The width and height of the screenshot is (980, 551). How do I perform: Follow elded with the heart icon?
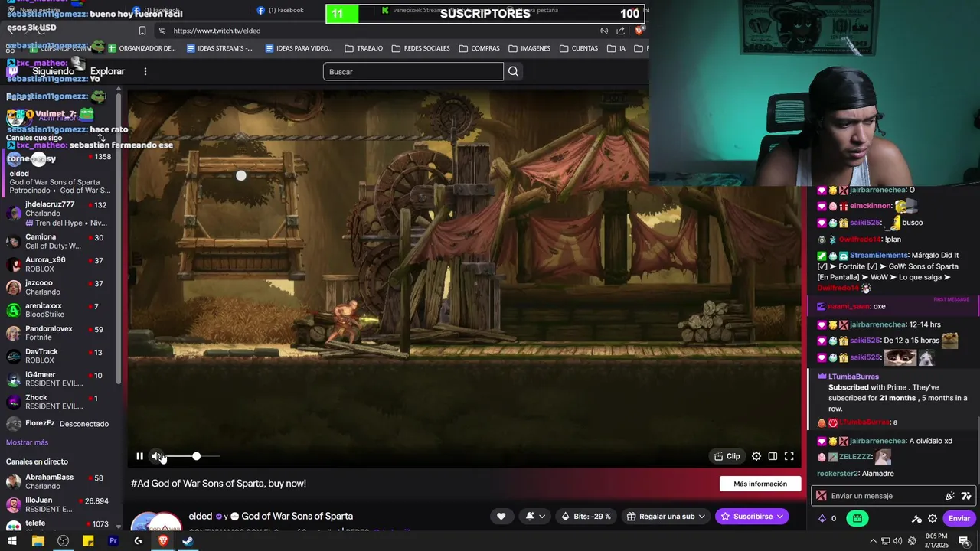coord(501,517)
